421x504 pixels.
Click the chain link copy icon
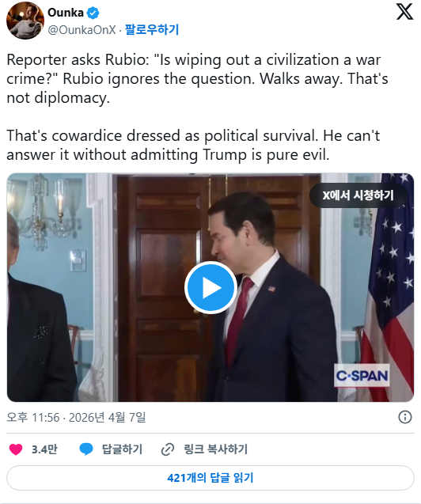point(168,449)
